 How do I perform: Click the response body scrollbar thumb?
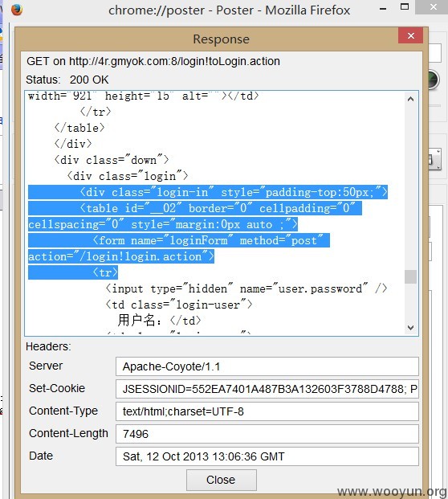(x=410, y=276)
